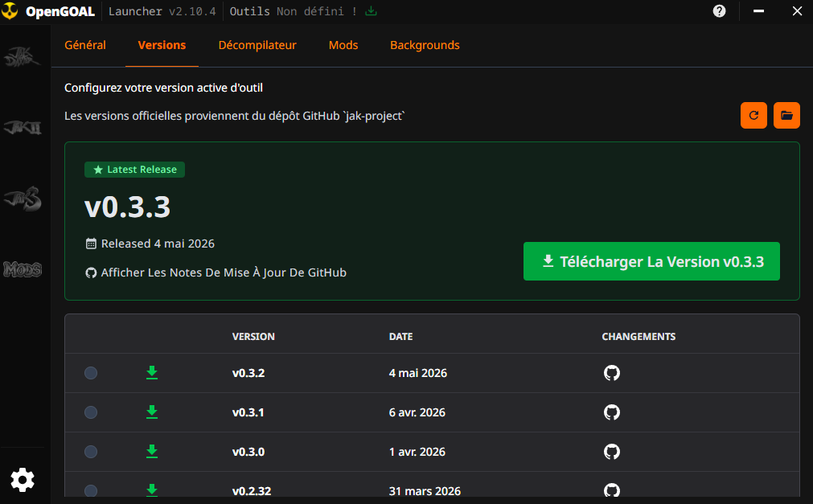This screenshot has width=813, height=504.
Task: Click the v0.3.3 version heading
Action: point(128,207)
